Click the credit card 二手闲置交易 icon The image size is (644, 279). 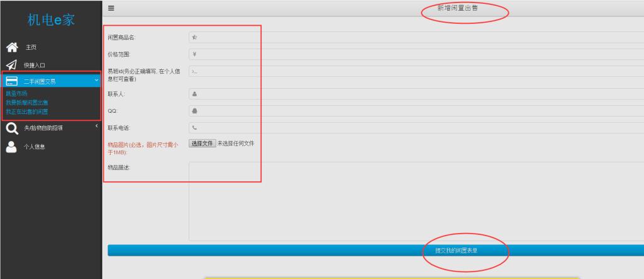coord(11,81)
